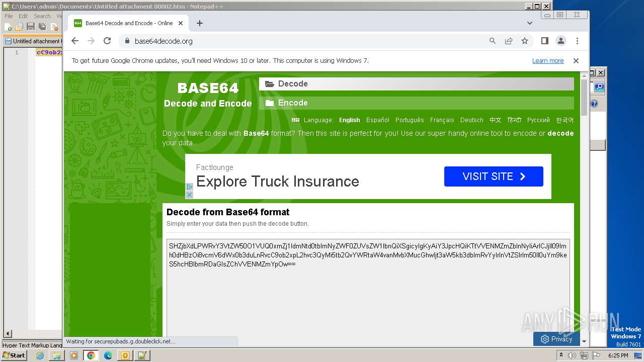Image resolution: width=644 pixels, height=362 pixels.
Task: Select the Base64 Decode and Encode tab
Action: [x=128, y=23]
